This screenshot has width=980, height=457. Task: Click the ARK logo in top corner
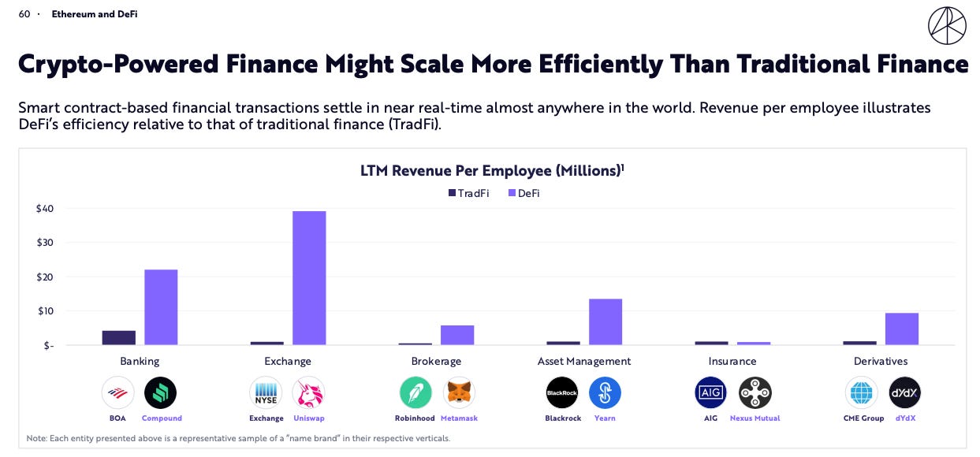coord(947,25)
